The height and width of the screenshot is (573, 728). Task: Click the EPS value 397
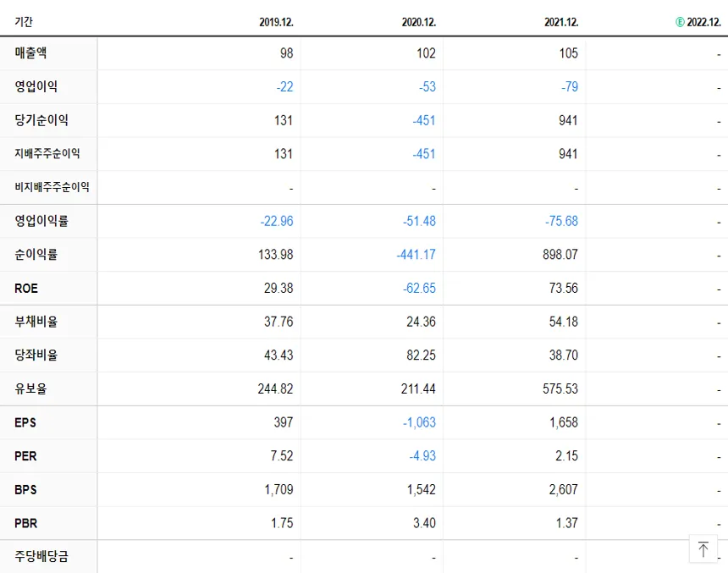click(284, 422)
